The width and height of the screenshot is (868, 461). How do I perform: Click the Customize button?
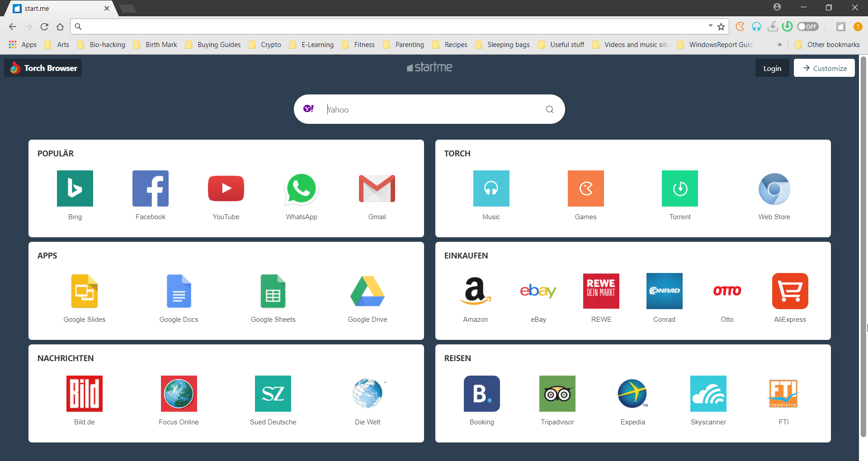825,68
